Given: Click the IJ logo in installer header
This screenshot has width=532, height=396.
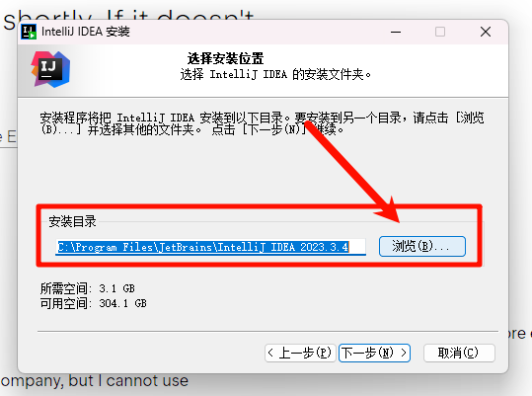Looking at the screenshot, I should (x=51, y=69).
